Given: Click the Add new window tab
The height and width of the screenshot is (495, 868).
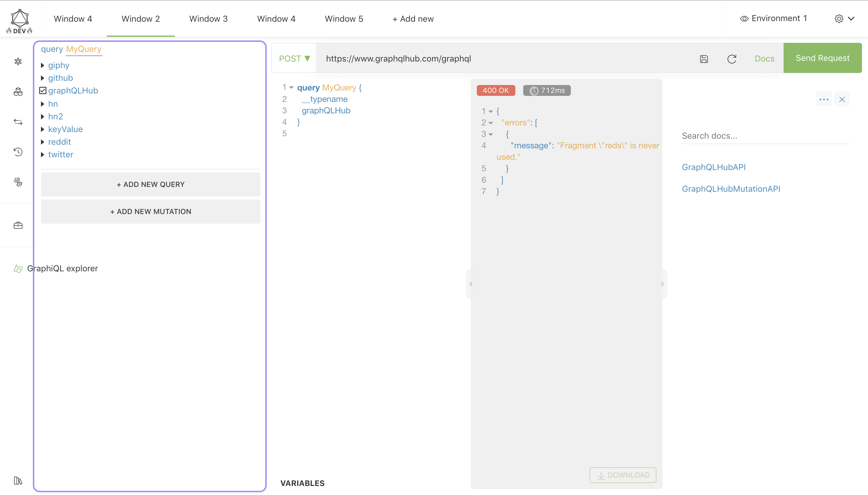Looking at the screenshot, I should (x=413, y=19).
